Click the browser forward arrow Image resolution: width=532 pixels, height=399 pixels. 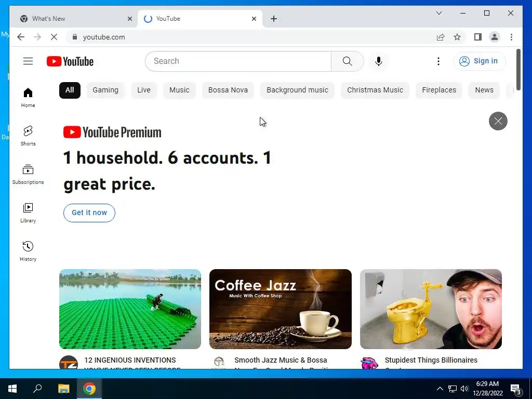coord(37,37)
